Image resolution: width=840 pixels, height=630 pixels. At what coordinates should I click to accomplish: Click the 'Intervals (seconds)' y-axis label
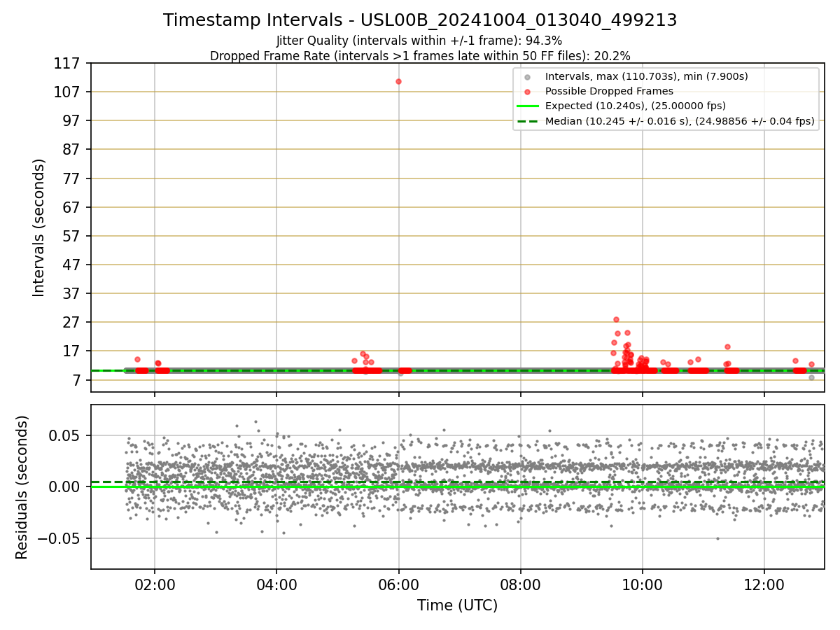pyautogui.click(x=39, y=227)
